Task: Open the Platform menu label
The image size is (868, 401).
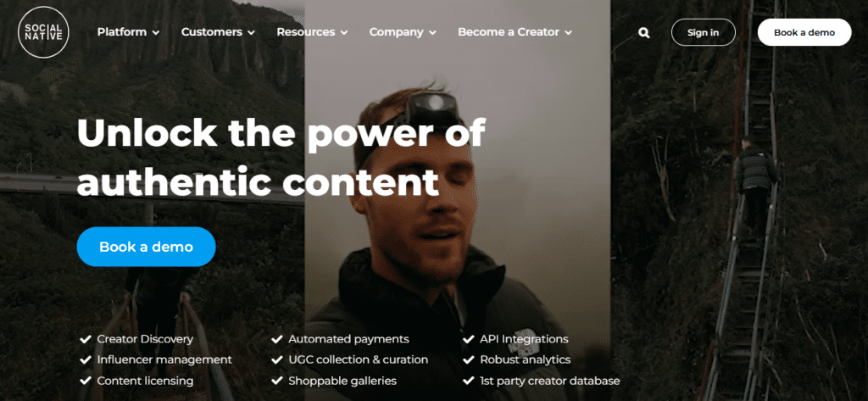Action: pos(122,32)
